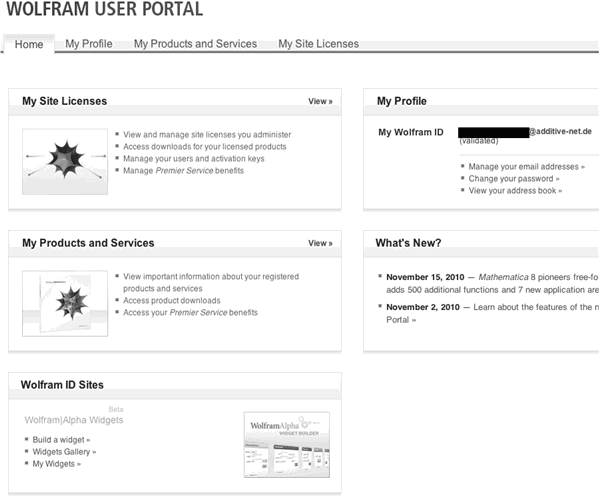The width and height of the screenshot is (602, 503).
Task: Open the My Products and Services tab
Action: click(195, 44)
